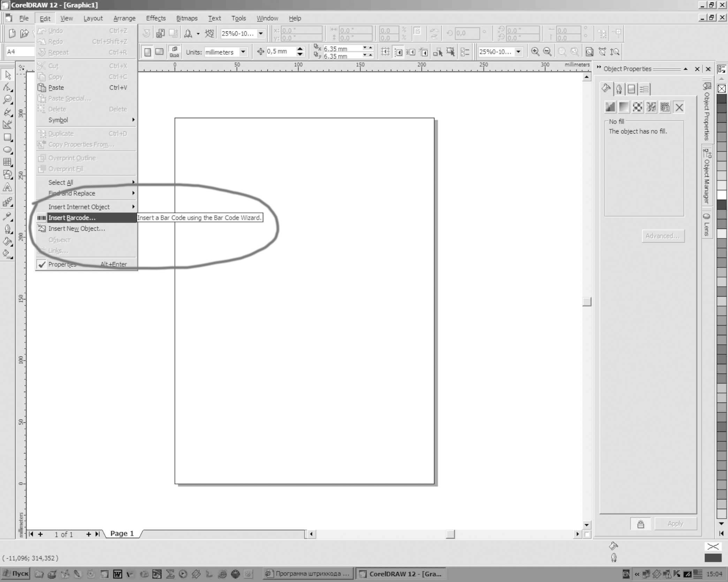Select the Pick tool in toolbox

[x=8, y=75]
